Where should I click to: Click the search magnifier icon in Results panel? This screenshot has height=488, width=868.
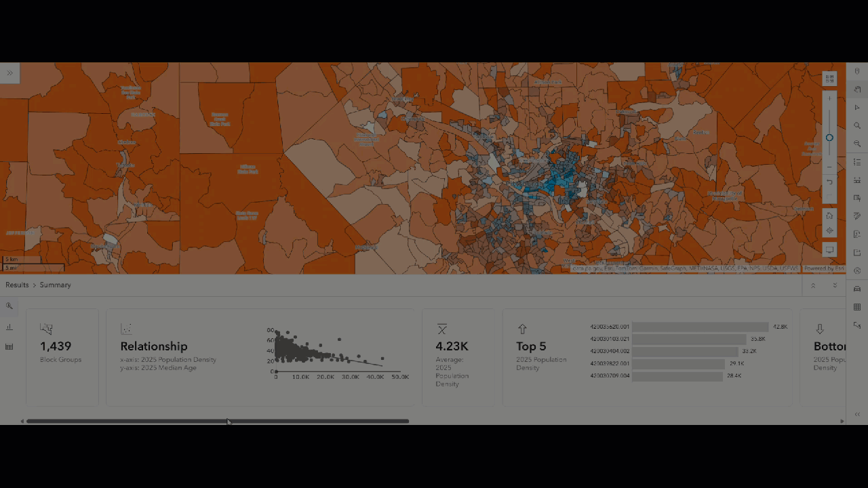9,306
